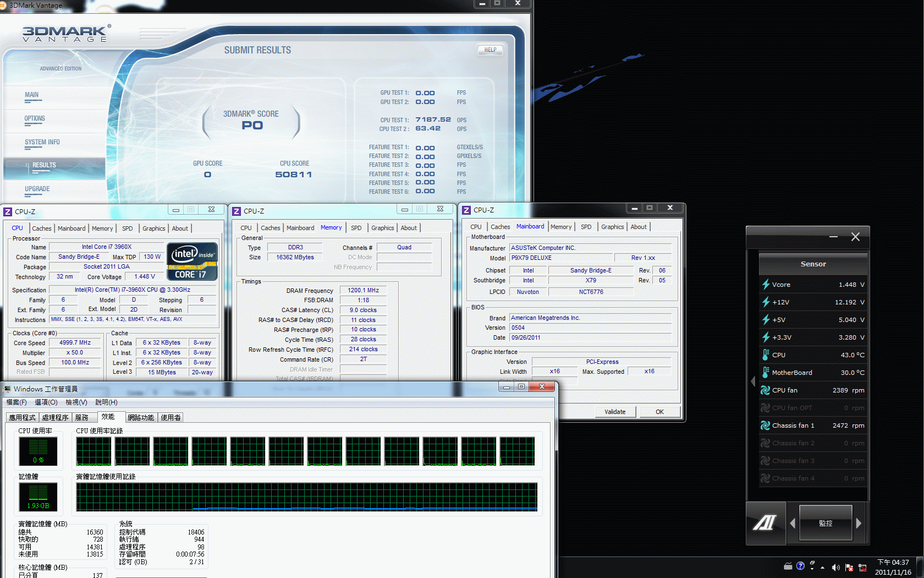This screenshot has height=578, width=924.
Task: Open the 檢視(V) menu in Task Manager
Action: click(76, 402)
